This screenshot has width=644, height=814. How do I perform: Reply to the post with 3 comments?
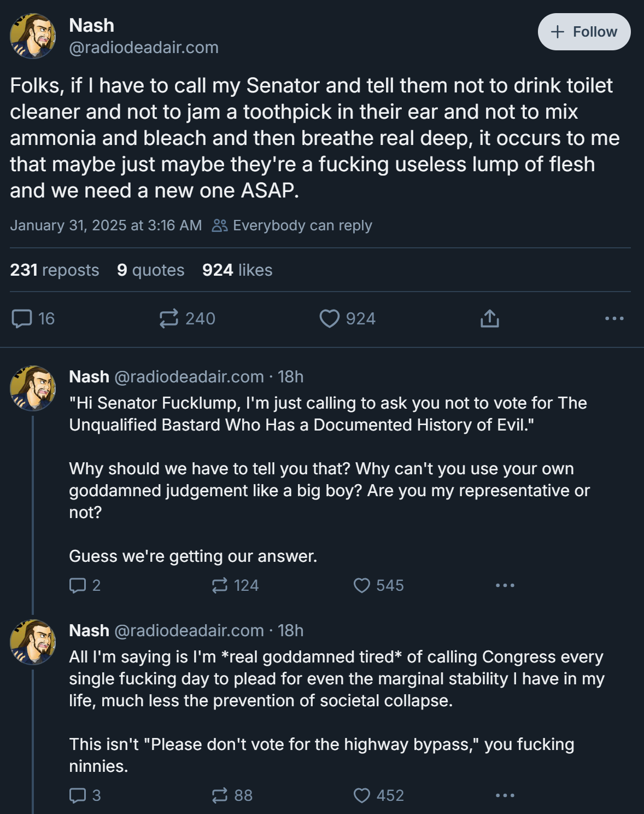tap(85, 795)
